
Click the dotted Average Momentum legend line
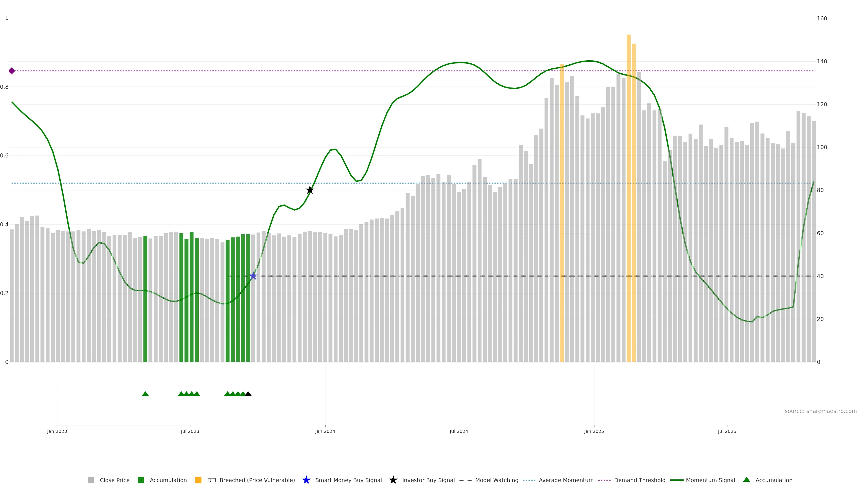tap(529, 480)
